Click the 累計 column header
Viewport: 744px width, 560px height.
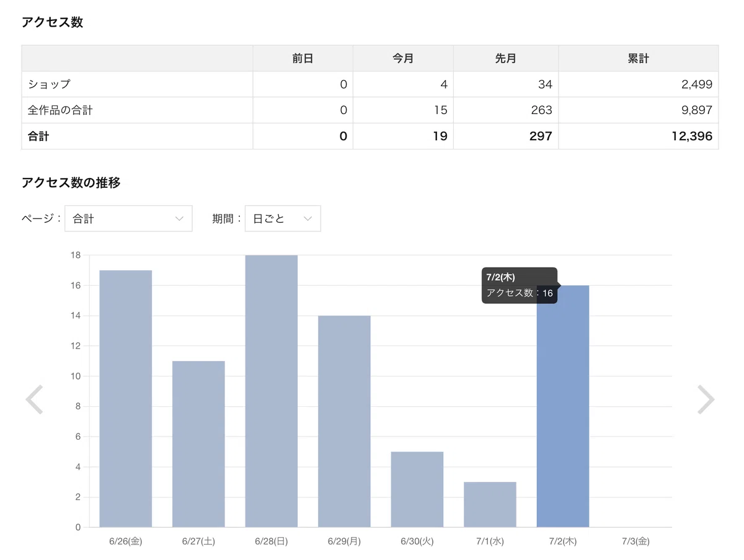coord(639,58)
